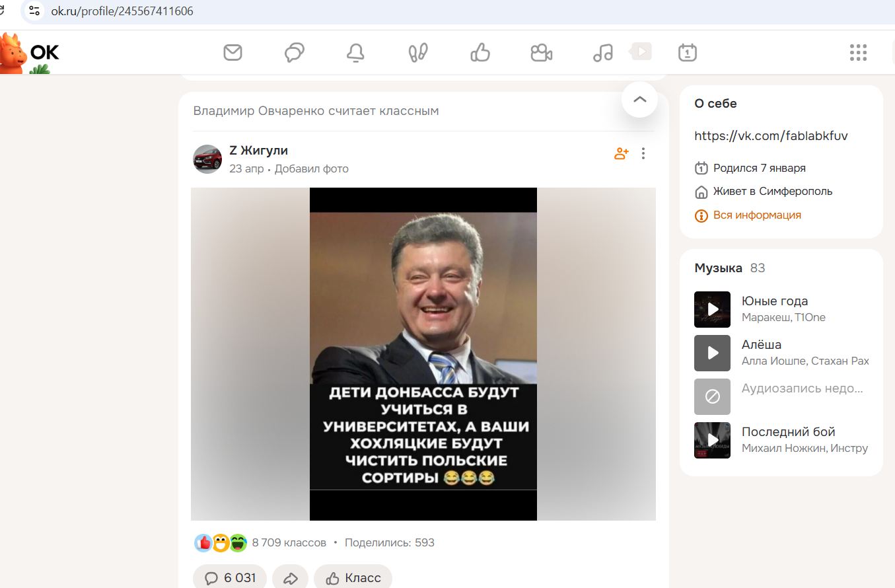Open the Music note icon in the navbar
Screen dimensions: 895x588
coord(602,52)
